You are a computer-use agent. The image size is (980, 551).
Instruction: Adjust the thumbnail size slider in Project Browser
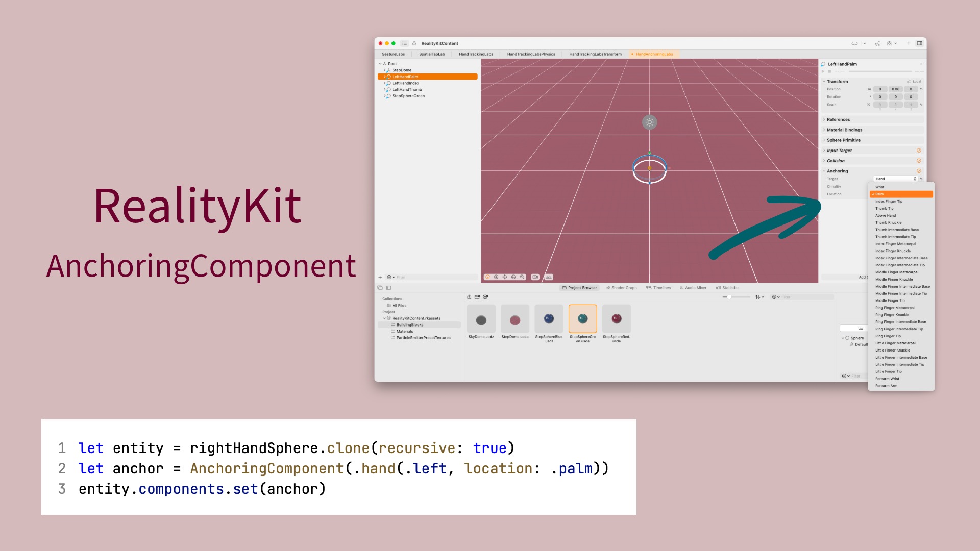click(736, 297)
